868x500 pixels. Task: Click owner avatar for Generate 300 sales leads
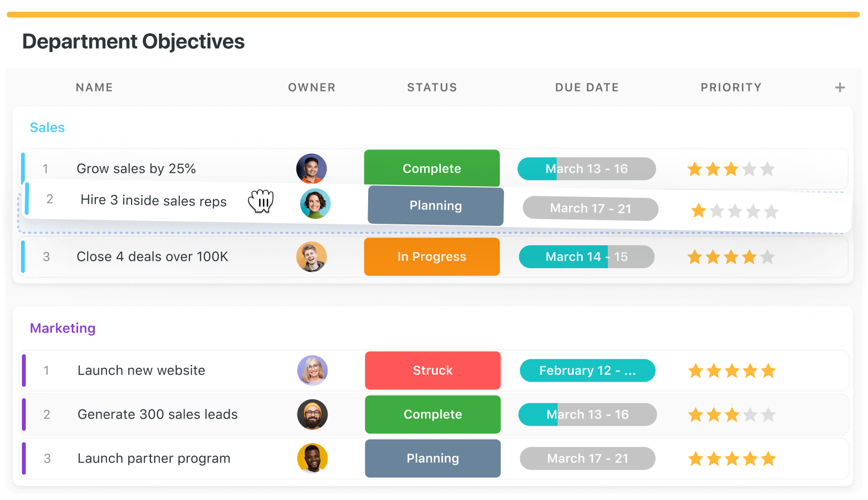pyautogui.click(x=313, y=414)
